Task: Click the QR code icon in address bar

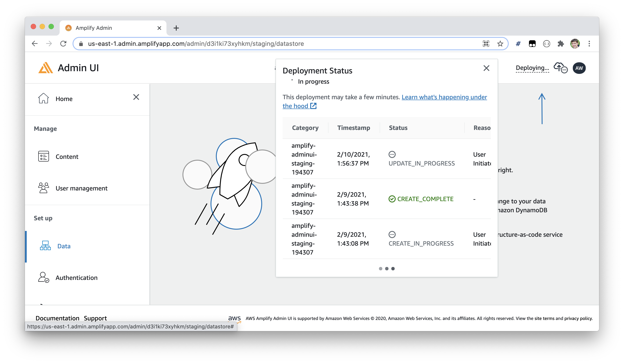Action: (486, 44)
